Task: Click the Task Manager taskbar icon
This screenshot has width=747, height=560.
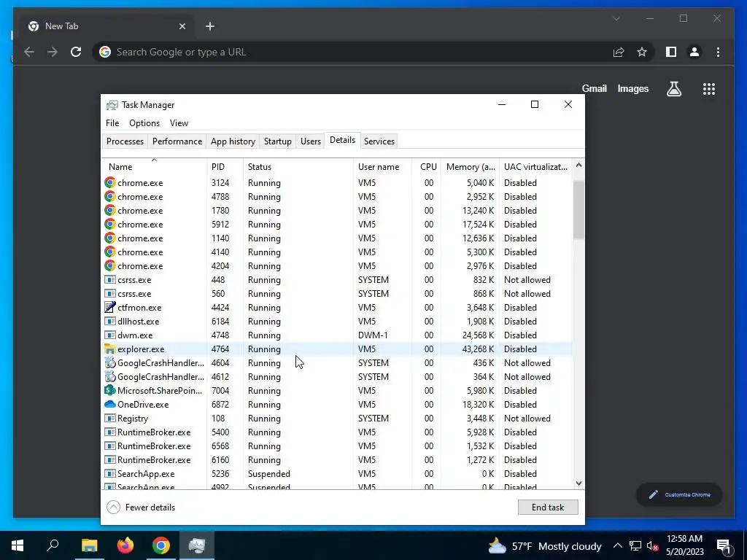Action: pos(197,545)
